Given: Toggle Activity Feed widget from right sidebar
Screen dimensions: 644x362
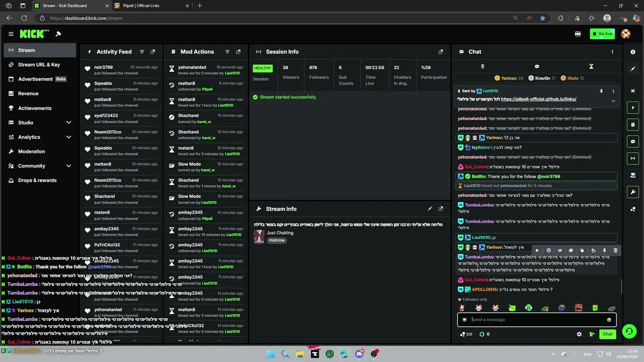Looking at the screenshot, I should point(633,108).
